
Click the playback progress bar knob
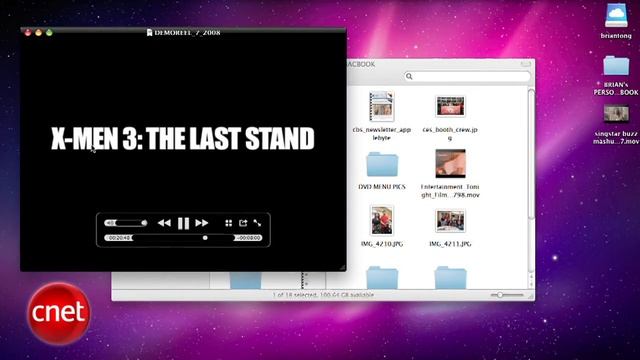(205, 238)
